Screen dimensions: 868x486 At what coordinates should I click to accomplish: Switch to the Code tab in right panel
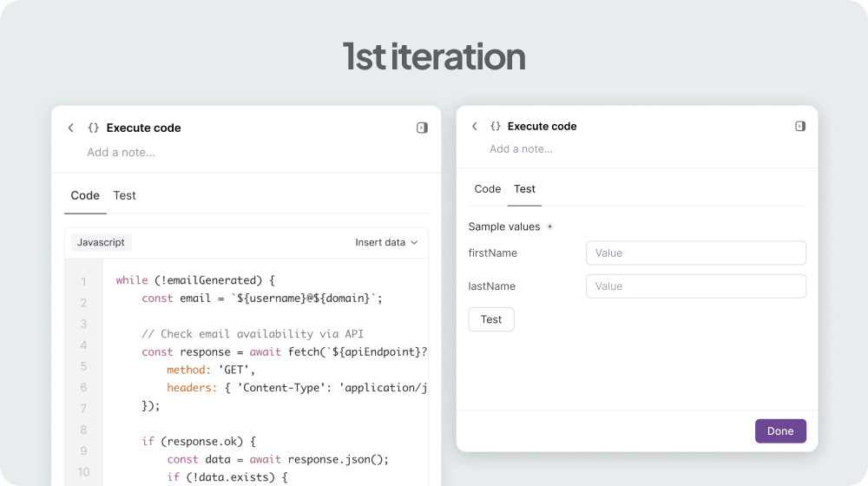[x=488, y=188]
